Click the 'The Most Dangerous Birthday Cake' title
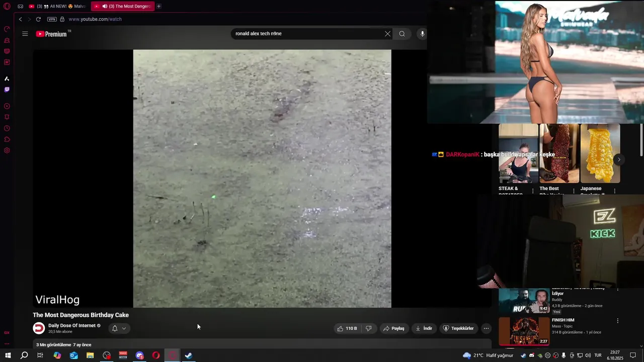The width and height of the screenshot is (644, 362). click(80, 315)
